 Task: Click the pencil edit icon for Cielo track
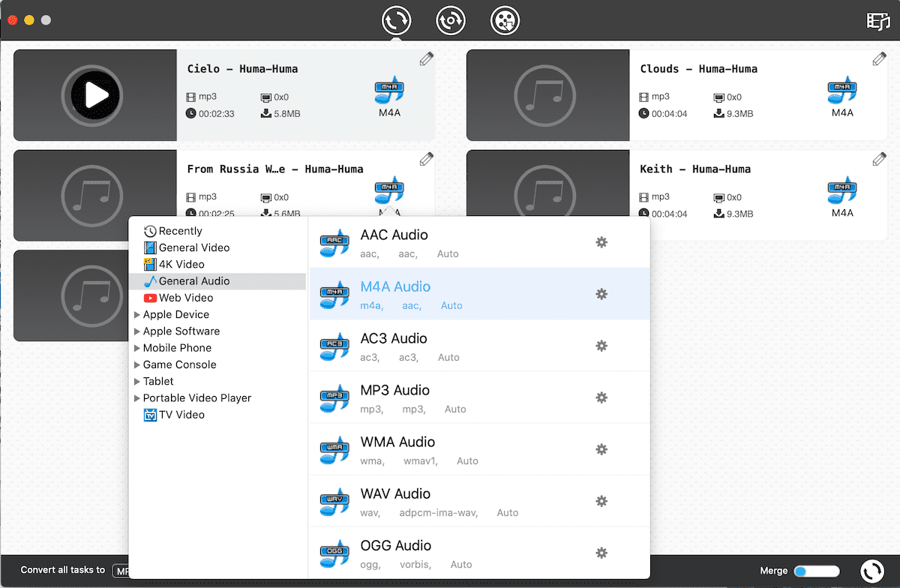(x=426, y=59)
